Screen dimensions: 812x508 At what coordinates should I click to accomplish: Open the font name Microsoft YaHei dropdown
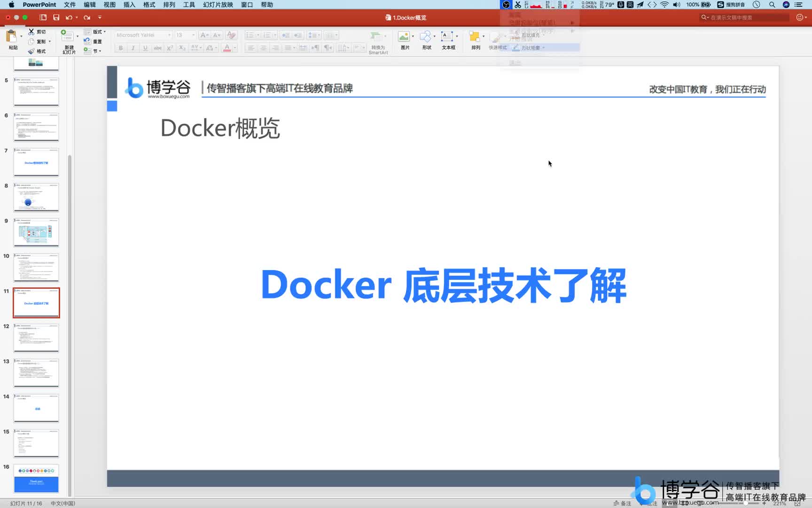point(170,35)
